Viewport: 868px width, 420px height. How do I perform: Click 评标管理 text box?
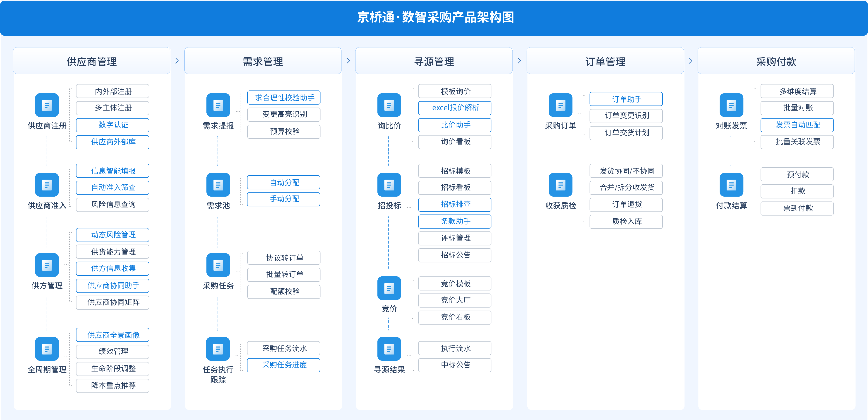point(455,238)
